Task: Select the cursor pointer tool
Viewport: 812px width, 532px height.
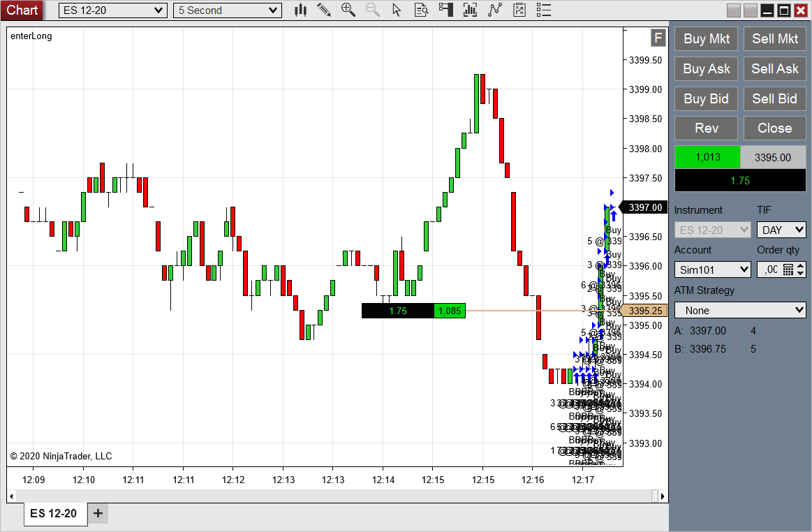Action: coord(397,10)
